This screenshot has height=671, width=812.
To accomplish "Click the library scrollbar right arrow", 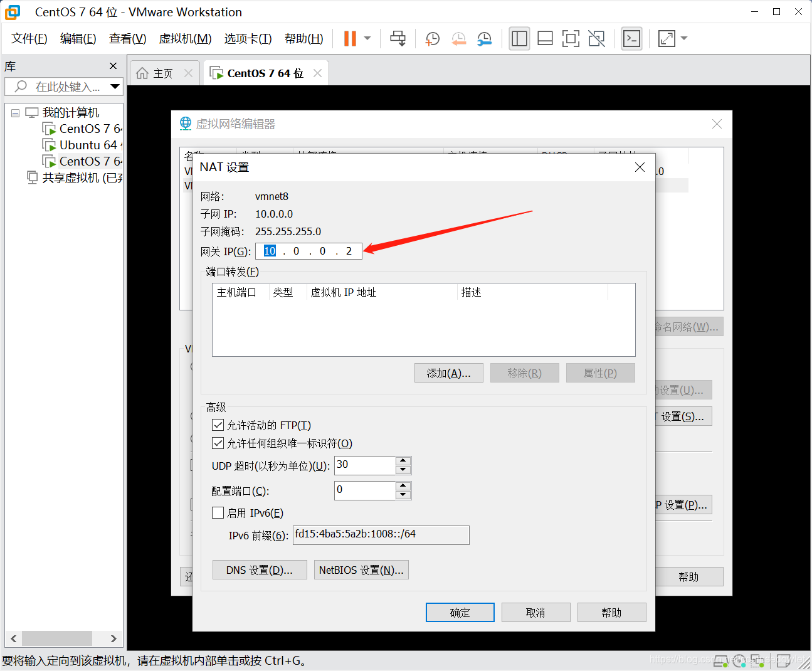I will [x=113, y=639].
